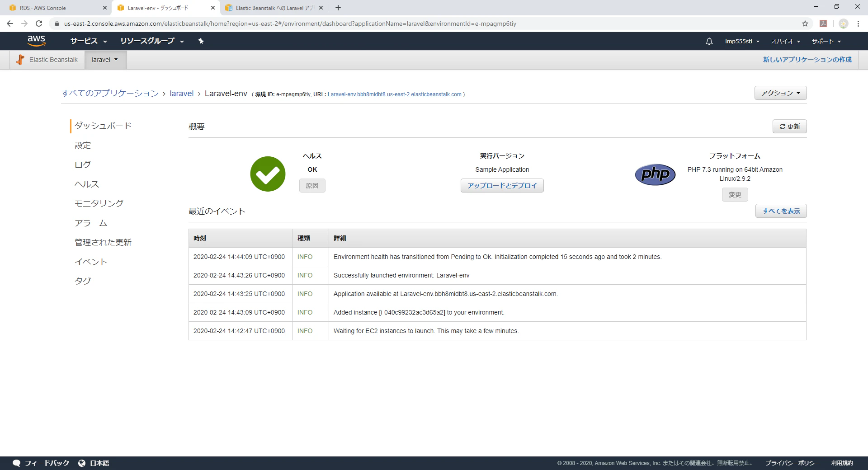Open the オハイオ region dropdown

pyautogui.click(x=786, y=41)
